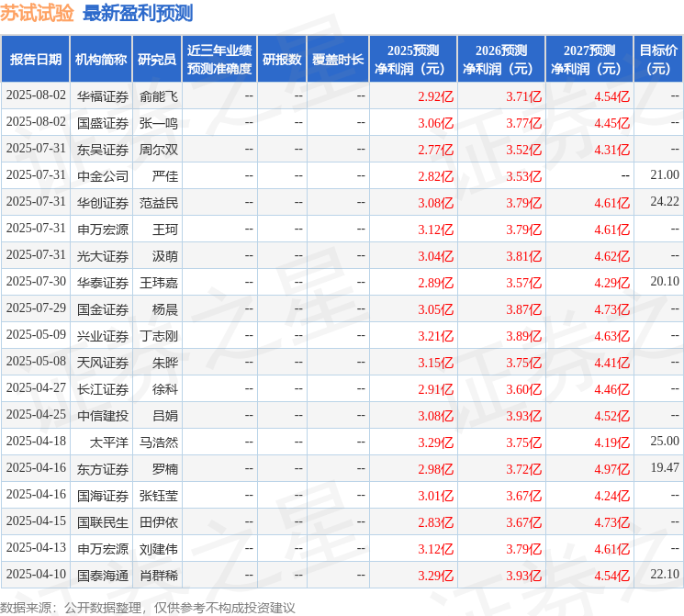Click the 24.22 target price

(x=665, y=202)
